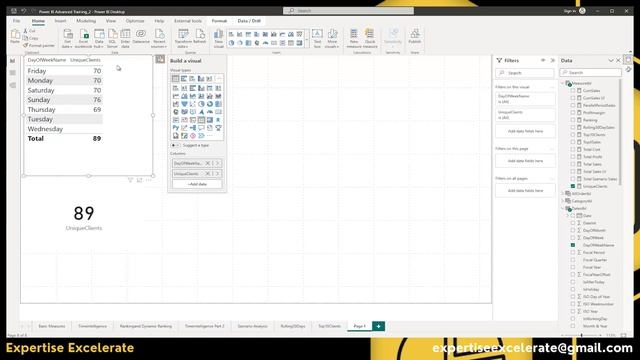Screen dimensions: 640x360
Task: Click Focus mode icon below the table visual
Action: [140, 180]
